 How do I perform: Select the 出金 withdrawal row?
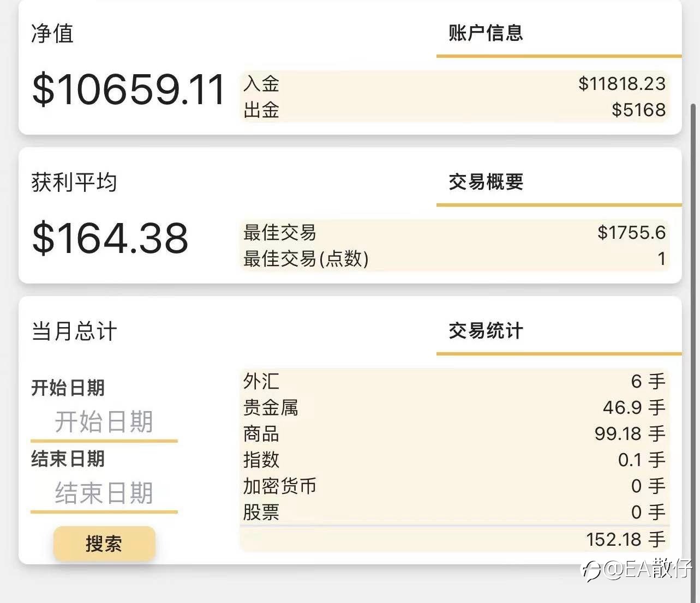(454, 110)
